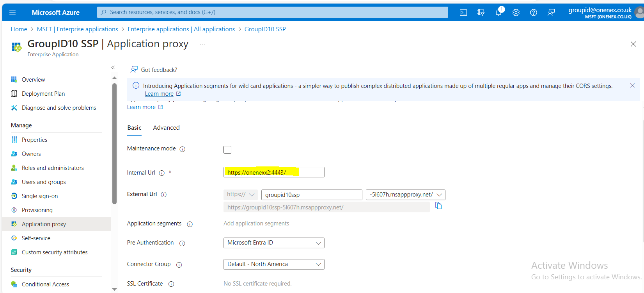Show info tooltip for Maintenance mode

[x=182, y=149]
